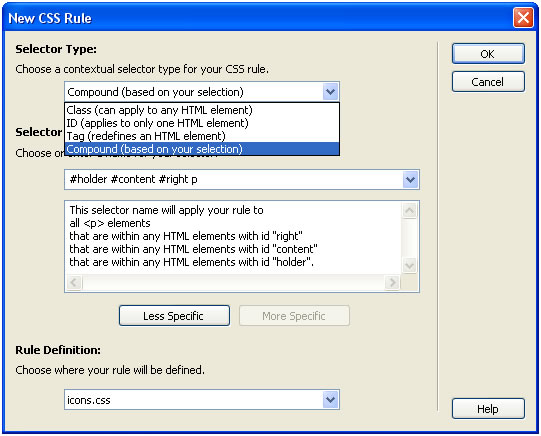The image size is (541, 436).
Task: Click the line mentioning id "right"
Action: click(x=186, y=236)
